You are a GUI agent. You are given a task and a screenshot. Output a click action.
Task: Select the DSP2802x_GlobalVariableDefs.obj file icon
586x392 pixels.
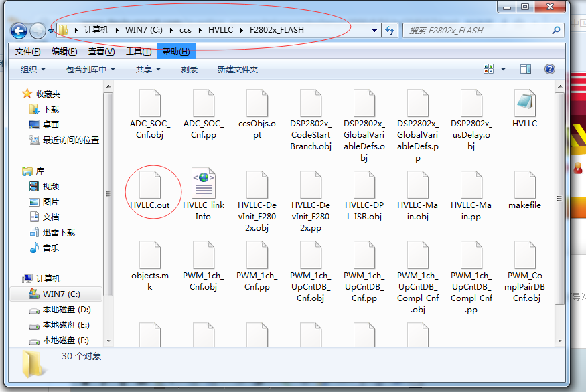tap(364, 103)
